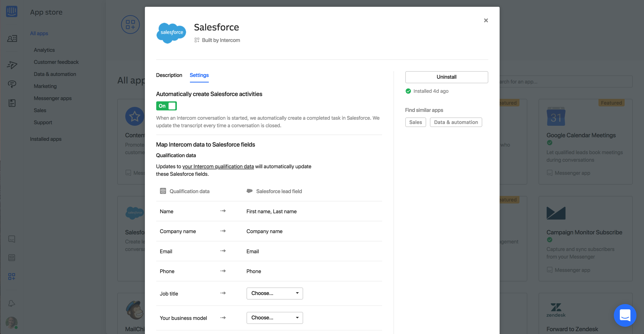
Task: Click the App store grid icon in sidebar
Action: point(12,276)
